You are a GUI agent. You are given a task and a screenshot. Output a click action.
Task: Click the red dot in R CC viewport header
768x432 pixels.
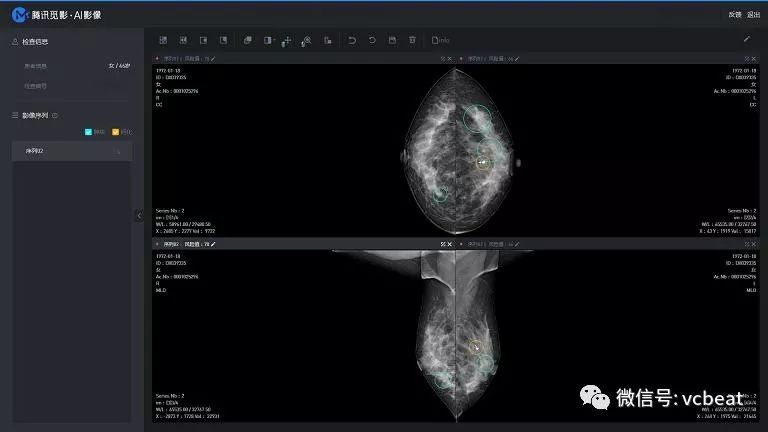[157, 59]
